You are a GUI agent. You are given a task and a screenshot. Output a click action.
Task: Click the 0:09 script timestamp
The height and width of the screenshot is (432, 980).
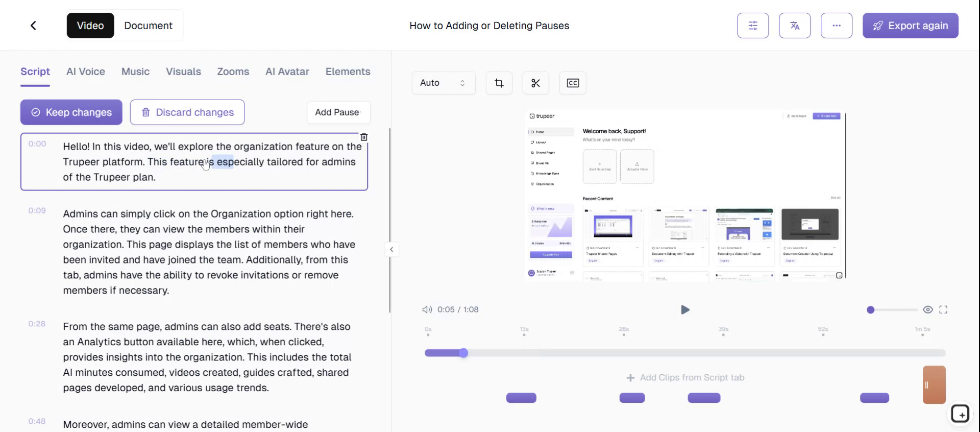[x=37, y=210]
